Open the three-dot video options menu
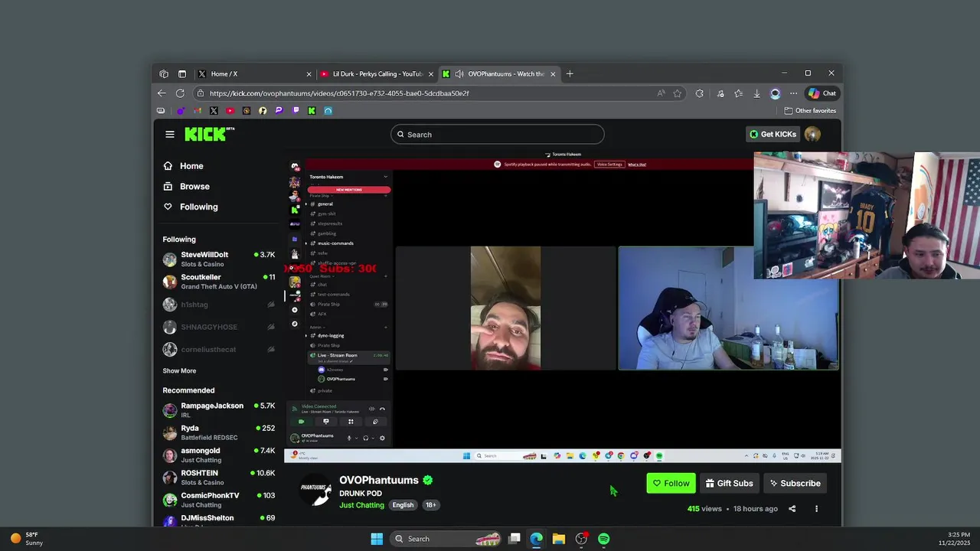Screen dimensions: 980x551 click(816, 509)
